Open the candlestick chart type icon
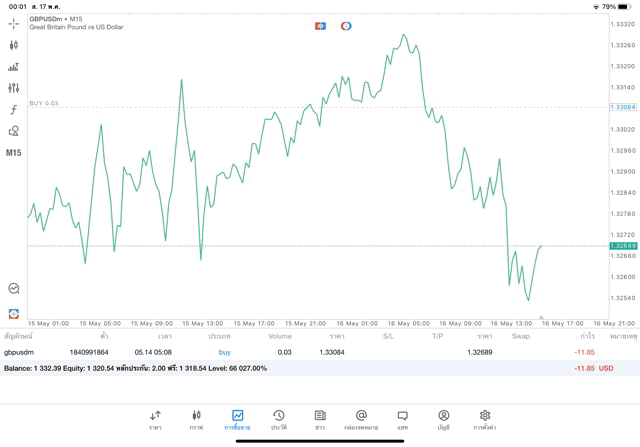Screen dimensions: 640x447 pyautogui.click(x=14, y=44)
